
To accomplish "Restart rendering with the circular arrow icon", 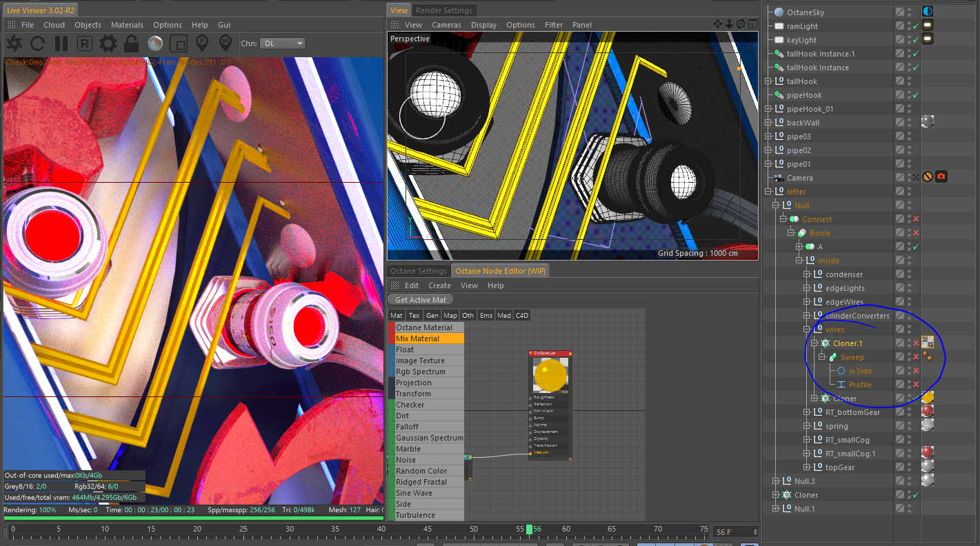I will (37, 43).
